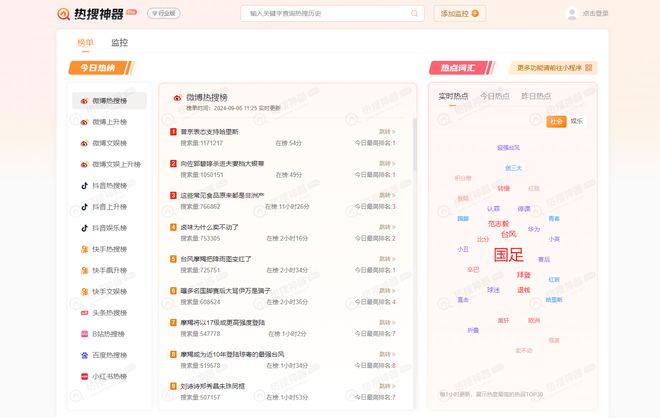Click the rank 9 orange badge

click(x=173, y=386)
